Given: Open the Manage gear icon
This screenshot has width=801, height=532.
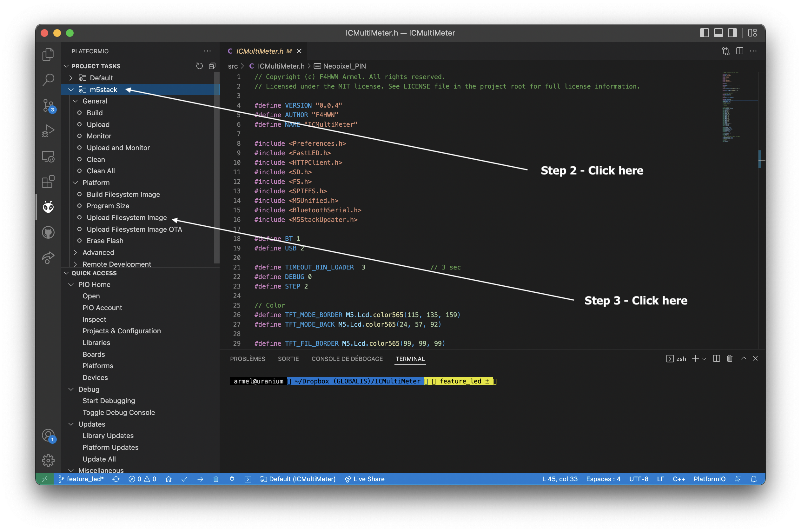Looking at the screenshot, I should (x=48, y=460).
